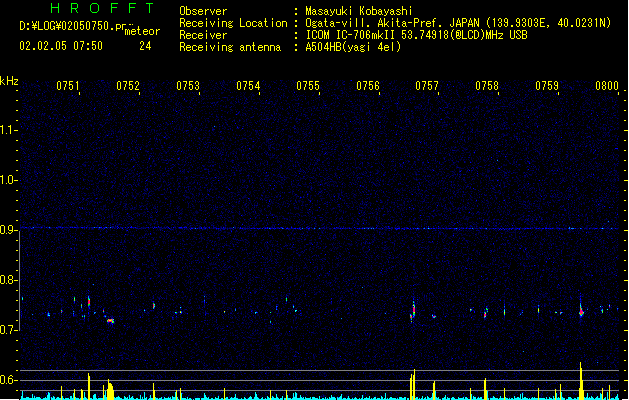Click the Observer label

pyautogui.click(x=203, y=11)
